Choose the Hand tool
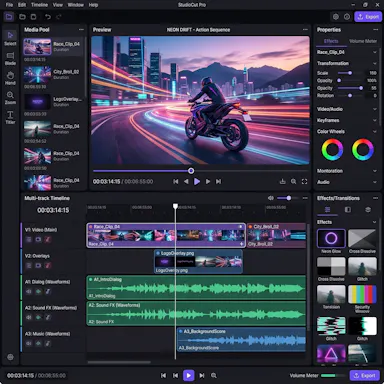This screenshot has width=384, height=384. [x=10, y=77]
